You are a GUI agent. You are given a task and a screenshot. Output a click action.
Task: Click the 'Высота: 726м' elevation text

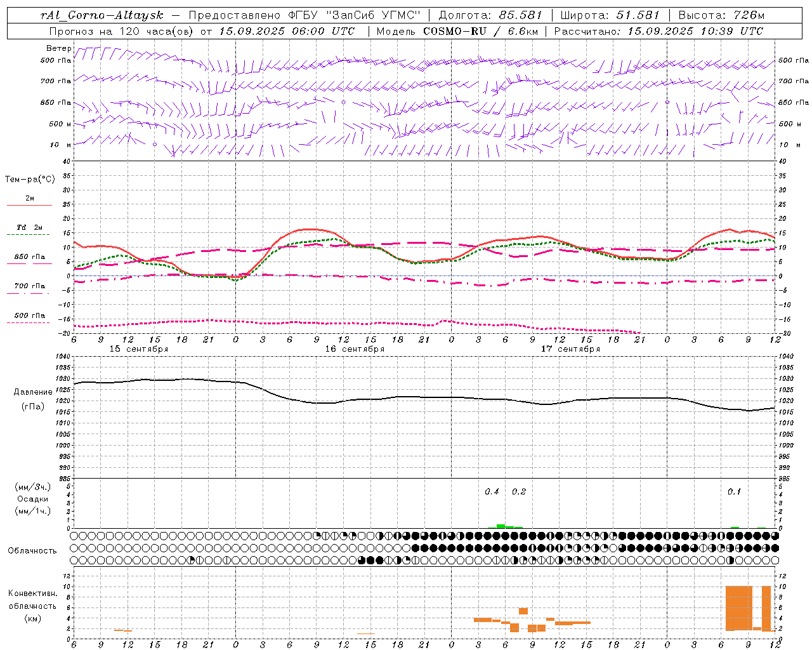click(x=721, y=15)
